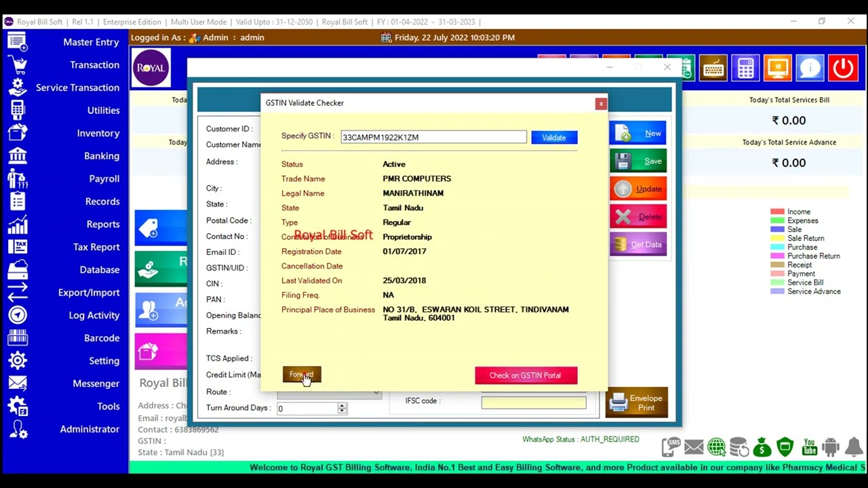The image size is (868, 488).
Task: Click the Tax Report icon
Action: [x=18, y=247]
